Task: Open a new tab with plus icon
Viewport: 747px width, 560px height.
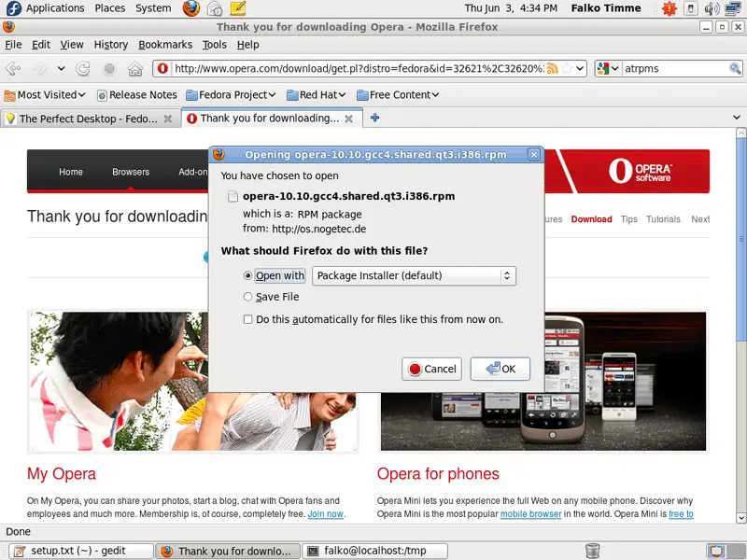Action: coord(375,118)
